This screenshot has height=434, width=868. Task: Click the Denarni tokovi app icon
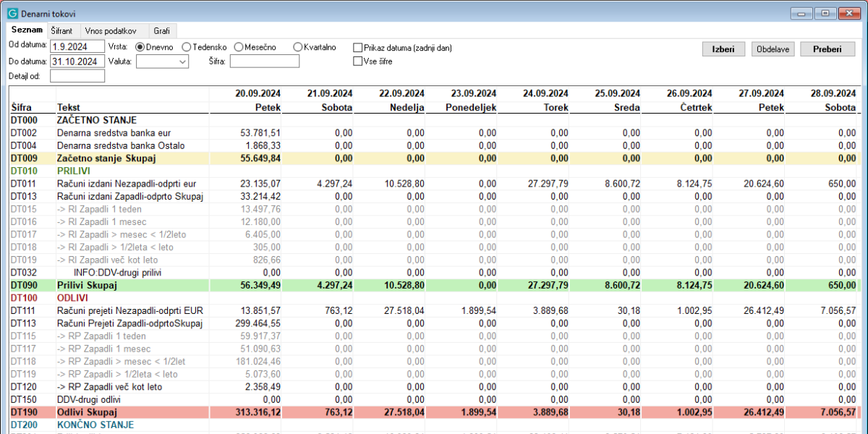click(x=12, y=14)
